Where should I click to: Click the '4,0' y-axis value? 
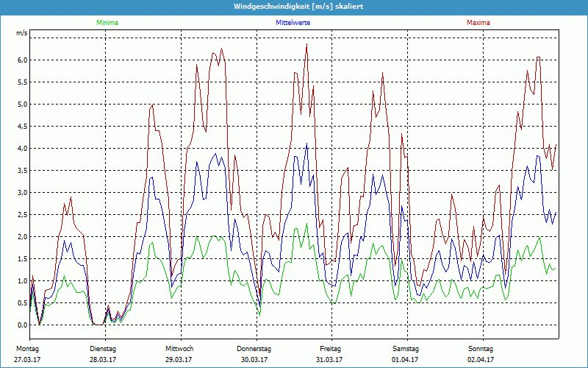(24, 149)
